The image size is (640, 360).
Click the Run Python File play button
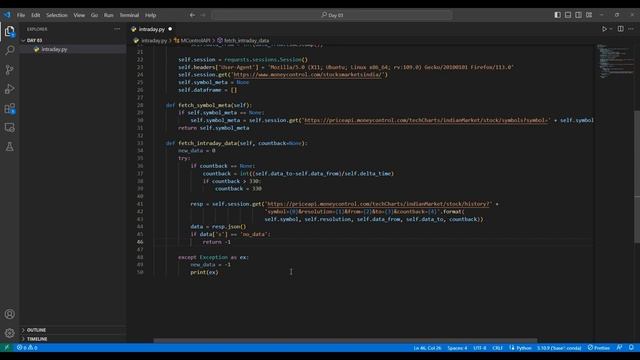coord(604,29)
